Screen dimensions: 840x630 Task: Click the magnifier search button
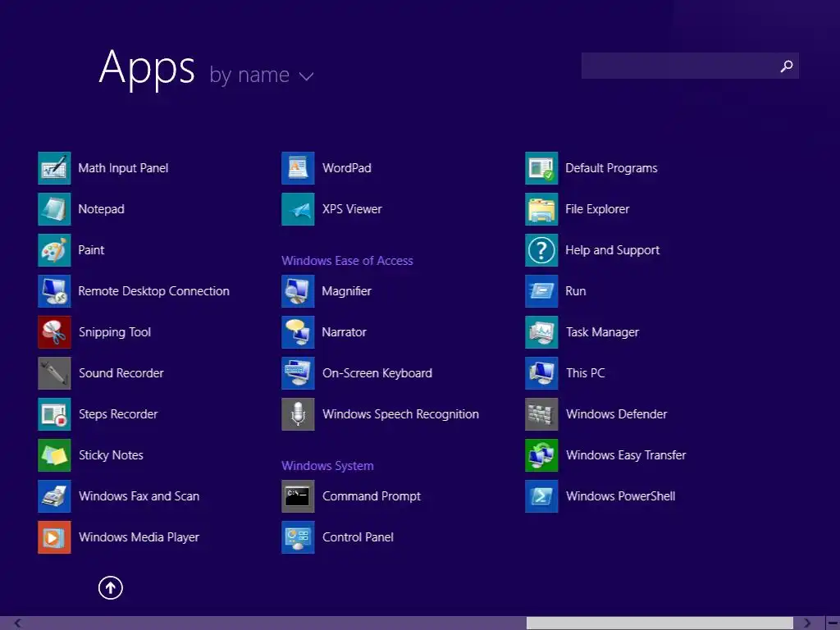tap(786, 66)
